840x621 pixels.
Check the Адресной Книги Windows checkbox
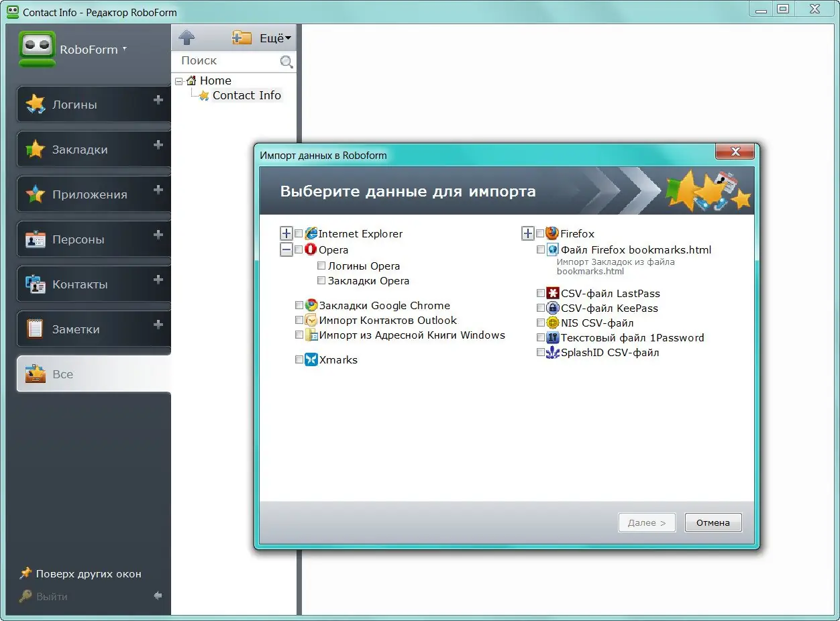tap(299, 335)
